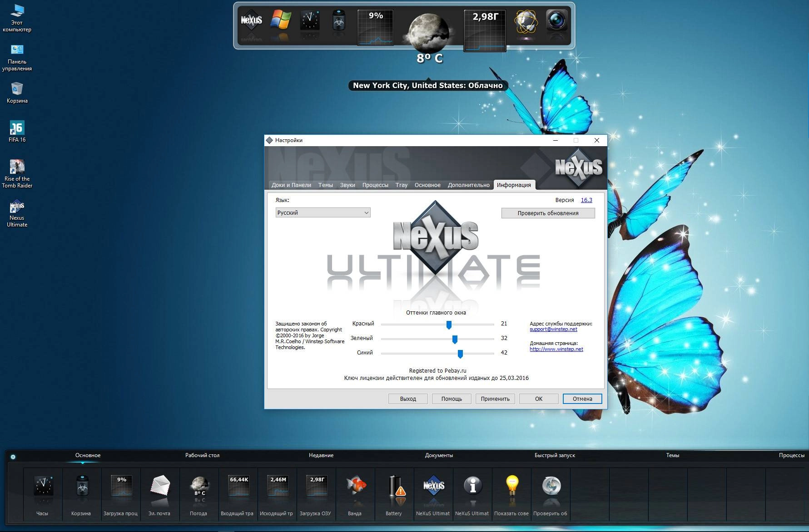Switch to Рабочий стол shelf tab

pos(202,455)
